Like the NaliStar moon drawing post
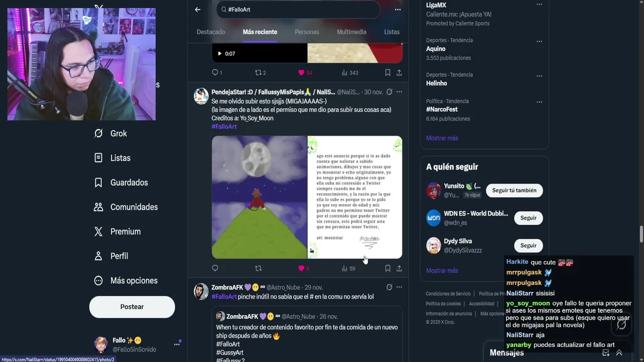This screenshot has height=362, width=644. coord(301,268)
